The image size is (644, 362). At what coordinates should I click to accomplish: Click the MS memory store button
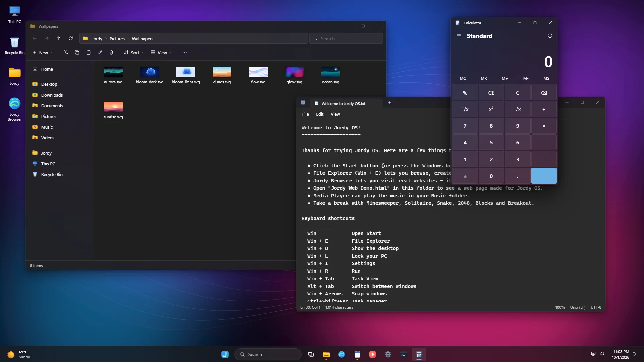pyautogui.click(x=546, y=78)
